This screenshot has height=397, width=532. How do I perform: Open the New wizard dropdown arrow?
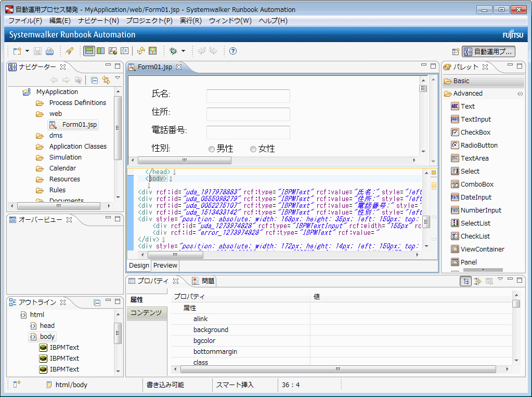(x=27, y=51)
